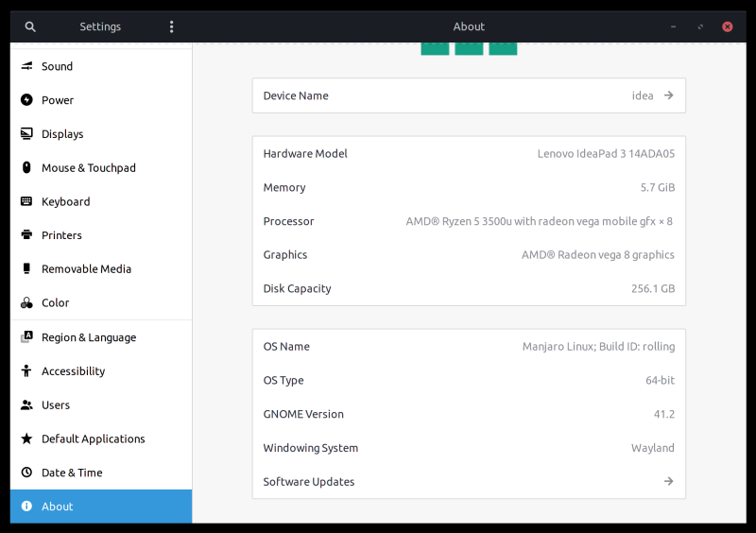Expand Device Name row arrow
This screenshot has width=756, height=533.
pos(668,95)
